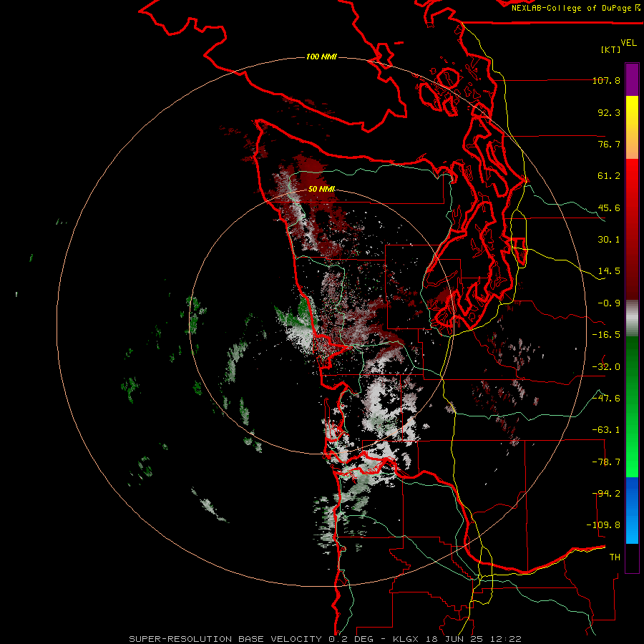
Task: Click the TH threshold label
Action: pyautogui.click(x=615, y=557)
